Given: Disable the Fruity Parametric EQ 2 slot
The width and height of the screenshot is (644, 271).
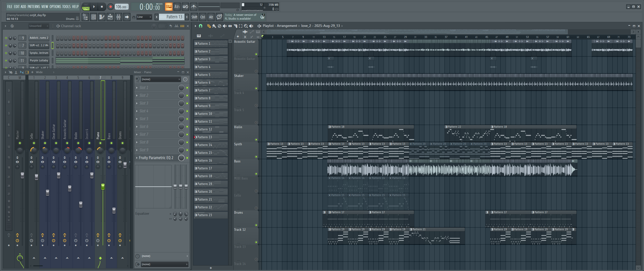Looking at the screenshot, I should click(x=187, y=158).
